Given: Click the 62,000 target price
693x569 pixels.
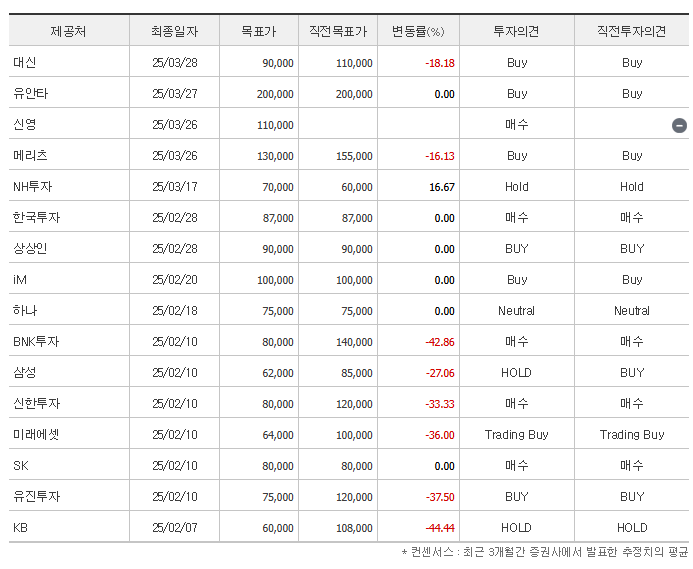Looking at the screenshot, I should [278, 373].
